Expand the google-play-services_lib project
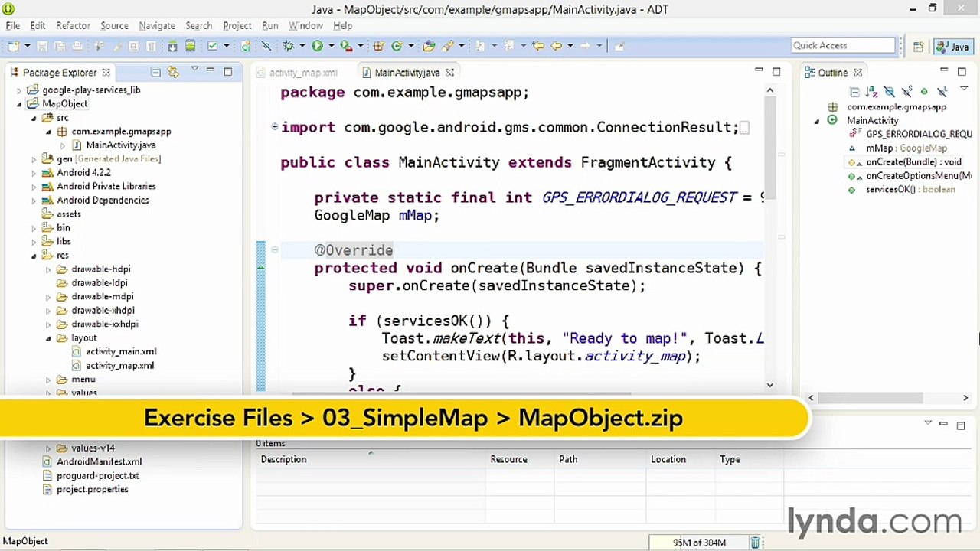The width and height of the screenshot is (980, 551). pos(19,90)
